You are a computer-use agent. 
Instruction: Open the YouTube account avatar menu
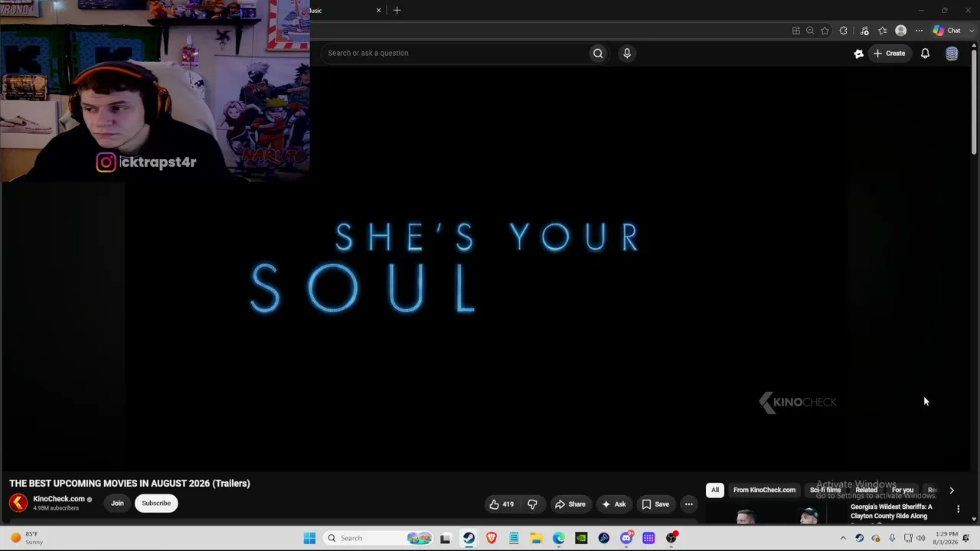click(952, 54)
